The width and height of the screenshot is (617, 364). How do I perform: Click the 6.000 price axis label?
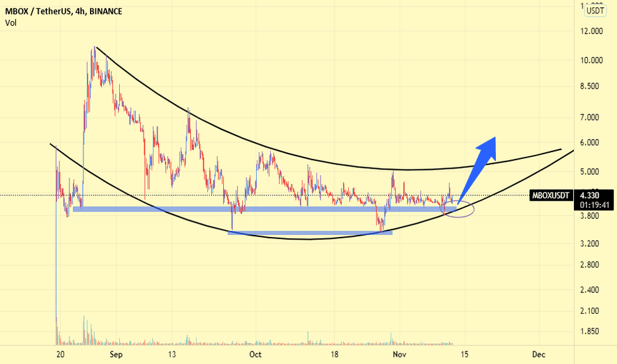pyautogui.click(x=589, y=143)
